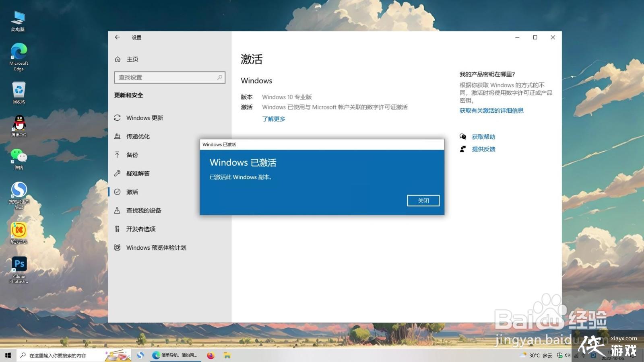This screenshot has height=362, width=644.
Task: Open the 了解更多 link
Action: (274, 119)
